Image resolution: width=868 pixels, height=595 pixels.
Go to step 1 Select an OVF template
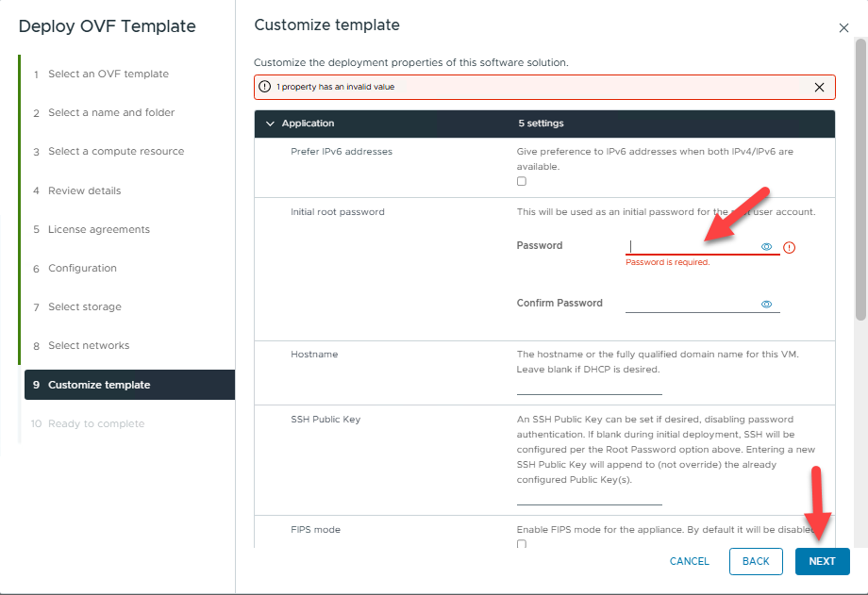(x=108, y=74)
